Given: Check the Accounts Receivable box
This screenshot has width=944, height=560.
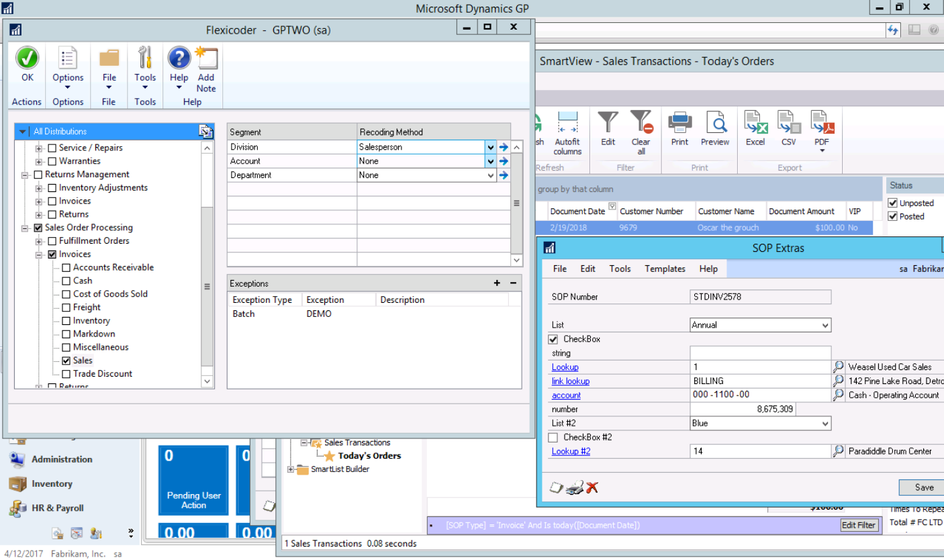Looking at the screenshot, I should coord(66,267).
